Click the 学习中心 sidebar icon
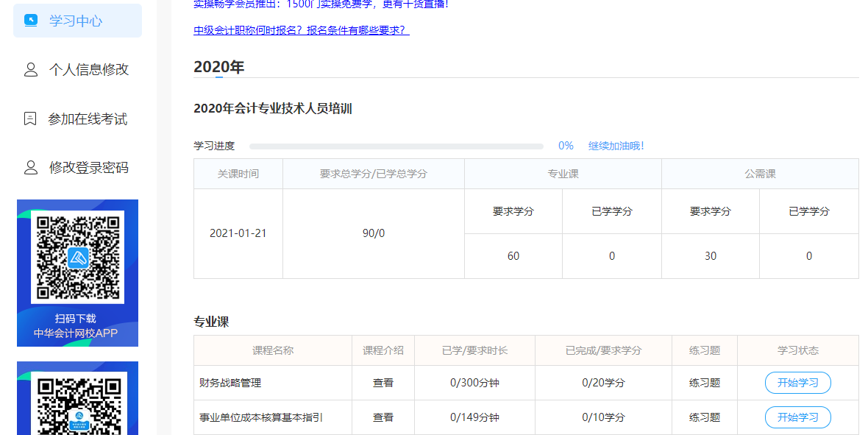The height and width of the screenshot is (435, 868). [31, 21]
